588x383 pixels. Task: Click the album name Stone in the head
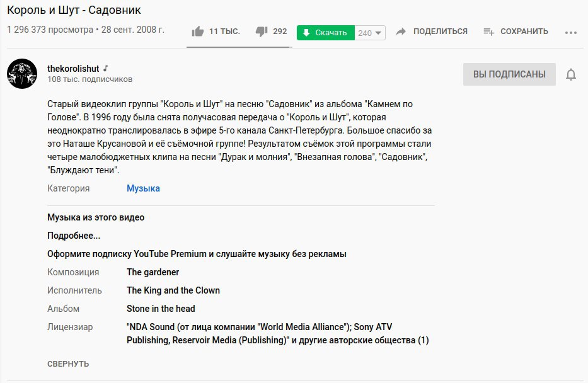tap(161, 309)
